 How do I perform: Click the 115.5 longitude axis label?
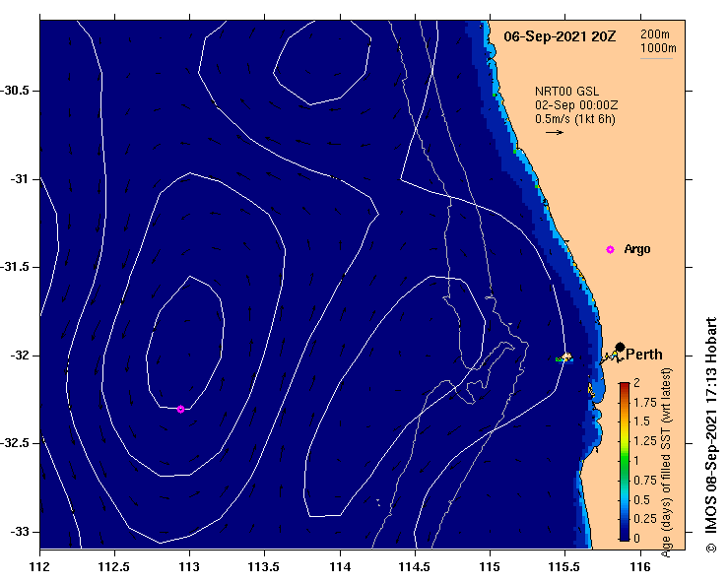(565, 567)
